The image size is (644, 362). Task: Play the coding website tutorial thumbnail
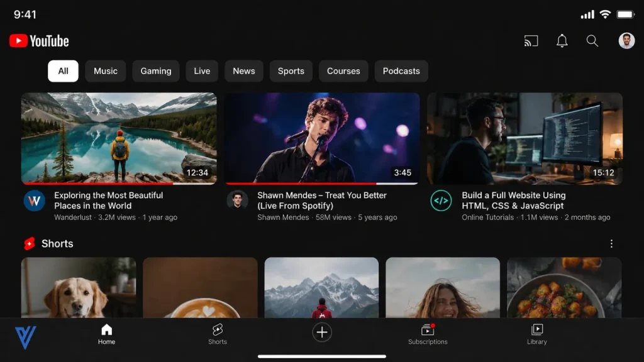[x=525, y=138]
